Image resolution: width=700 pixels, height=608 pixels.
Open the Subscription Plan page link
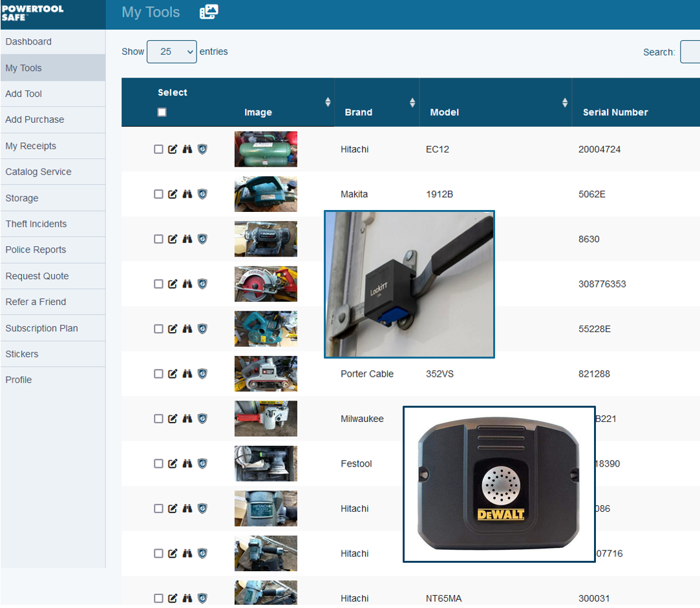[x=41, y=328]
